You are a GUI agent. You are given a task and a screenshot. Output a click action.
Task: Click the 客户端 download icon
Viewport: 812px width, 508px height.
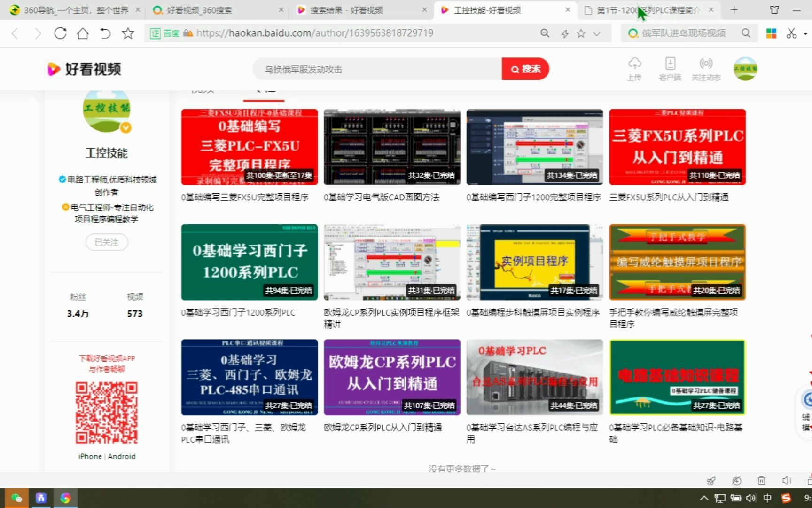pyautogui.click(x=670, y=69)
